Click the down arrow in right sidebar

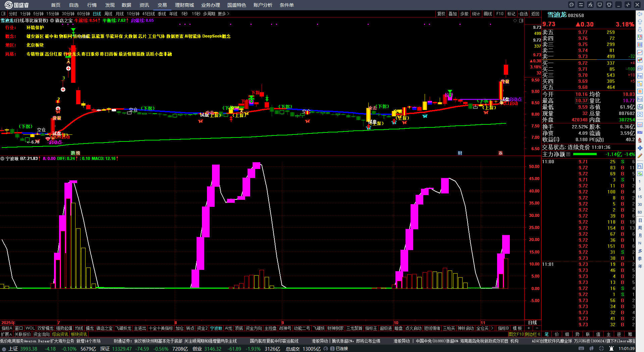click(640, 30)
